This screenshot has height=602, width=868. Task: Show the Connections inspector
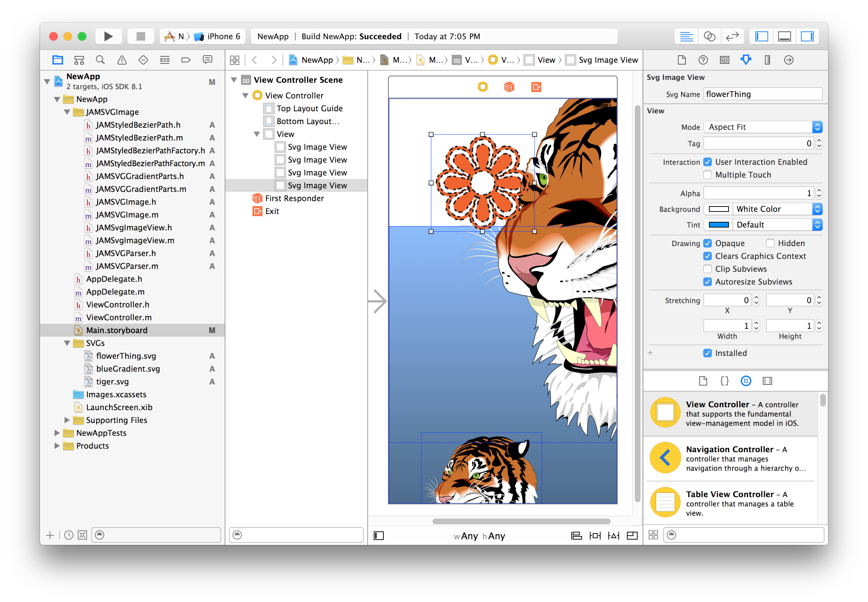788,60
